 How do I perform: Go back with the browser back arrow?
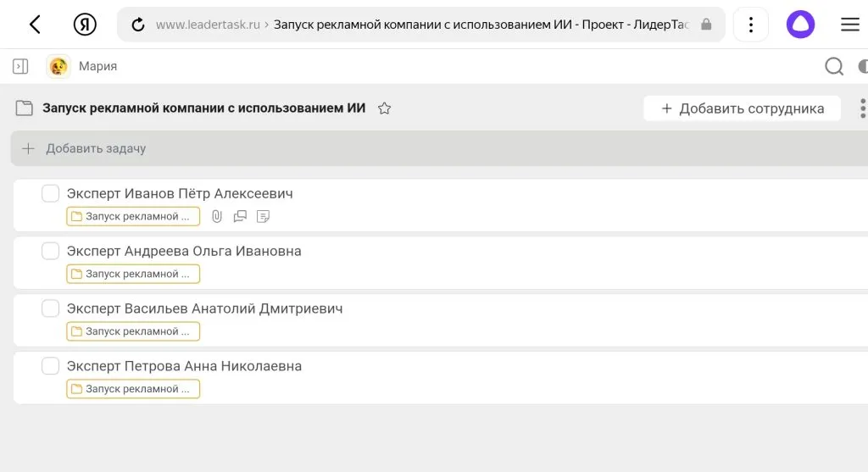pos(35,25)
